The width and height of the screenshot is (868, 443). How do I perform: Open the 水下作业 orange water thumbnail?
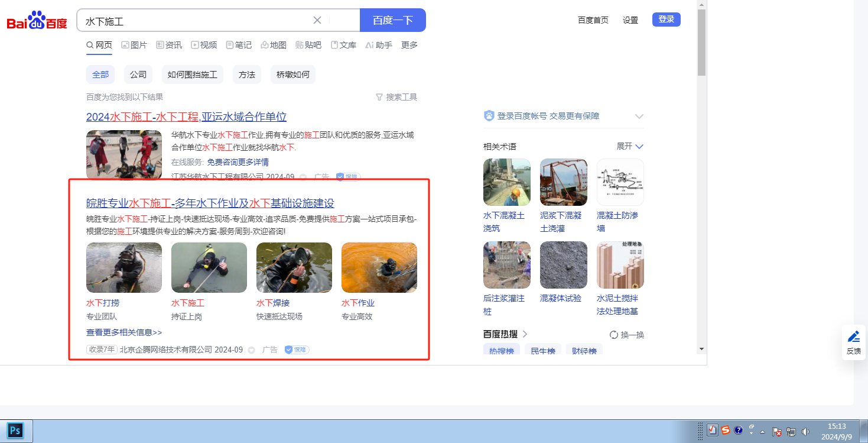click(x=379, y=267)
